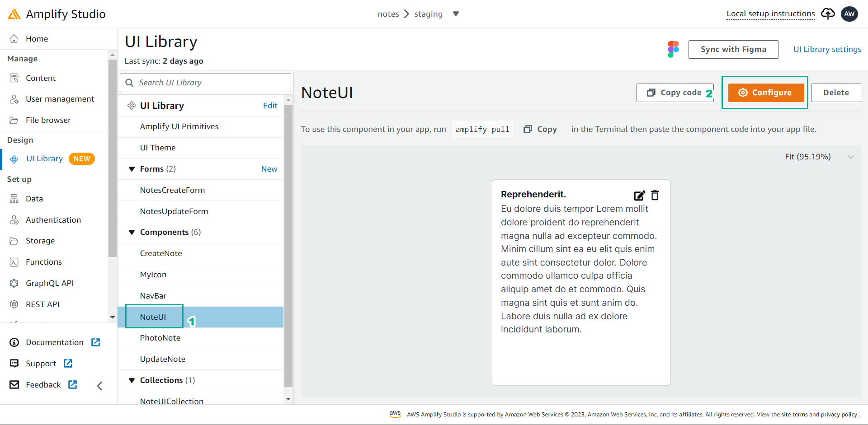Open Support external link icon
Screen dimensions: 868x425
68,364
